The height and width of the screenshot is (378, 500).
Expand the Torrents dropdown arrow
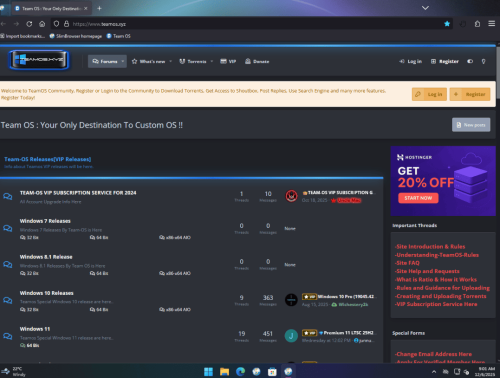click(x=212, y=61)
